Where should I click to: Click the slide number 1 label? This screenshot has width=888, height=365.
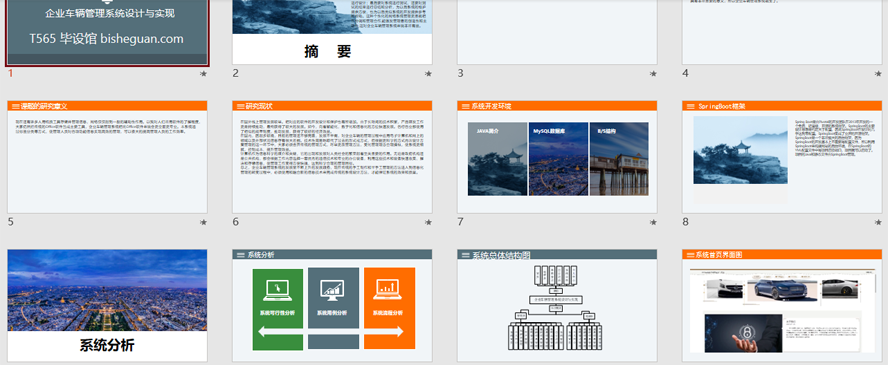coord(10,73)
